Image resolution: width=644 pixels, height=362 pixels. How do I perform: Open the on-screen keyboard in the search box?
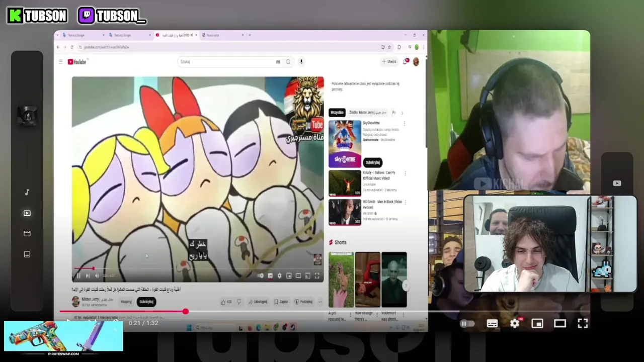tap(278, 62)
